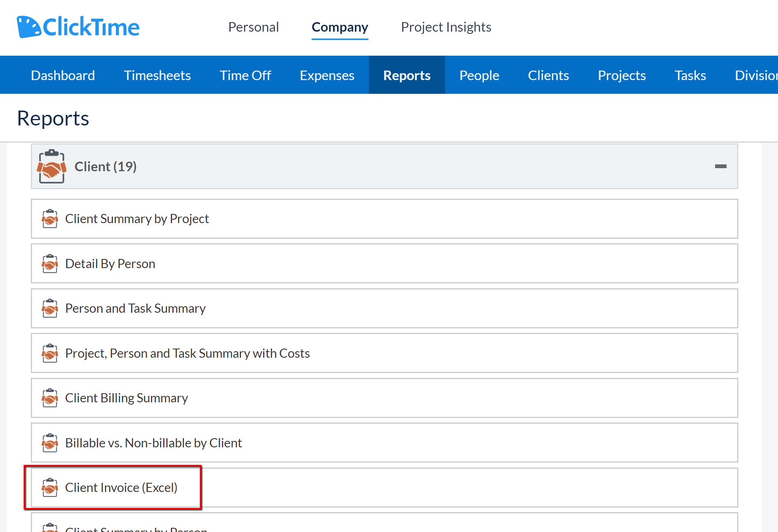
Task: Click the Client Invoice (Excel) report icon
Action: pos(50,487)
